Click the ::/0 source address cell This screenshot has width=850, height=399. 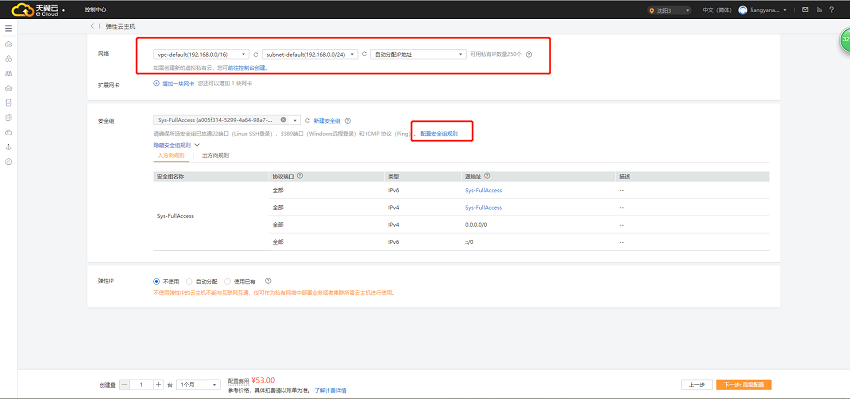coord(469,242)
